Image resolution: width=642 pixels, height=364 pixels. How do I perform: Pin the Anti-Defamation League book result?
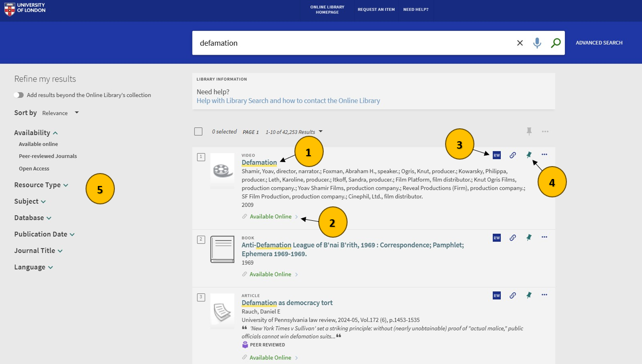tap(529, 238)
